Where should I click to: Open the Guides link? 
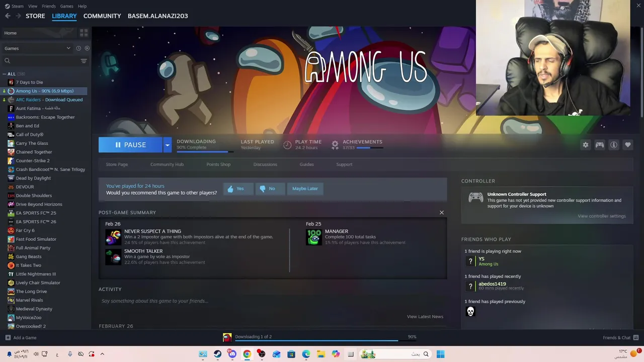[306, 164]
